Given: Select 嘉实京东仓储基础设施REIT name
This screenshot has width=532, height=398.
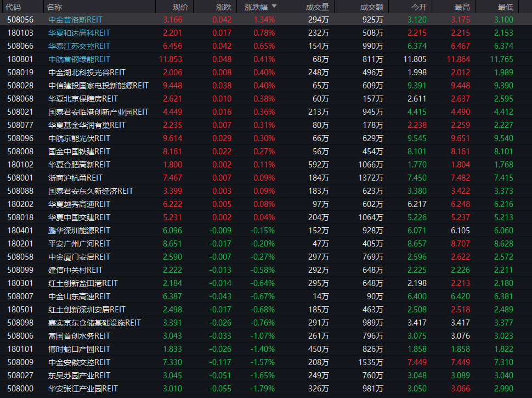Looking at the screenshot, I should point(95,323).
